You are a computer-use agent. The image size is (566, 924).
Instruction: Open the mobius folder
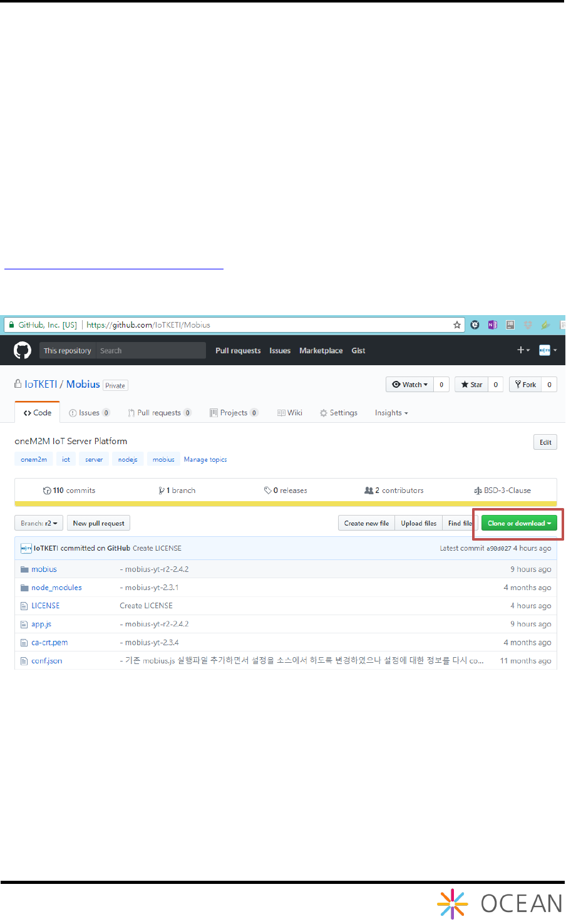(x=44, y=569)
